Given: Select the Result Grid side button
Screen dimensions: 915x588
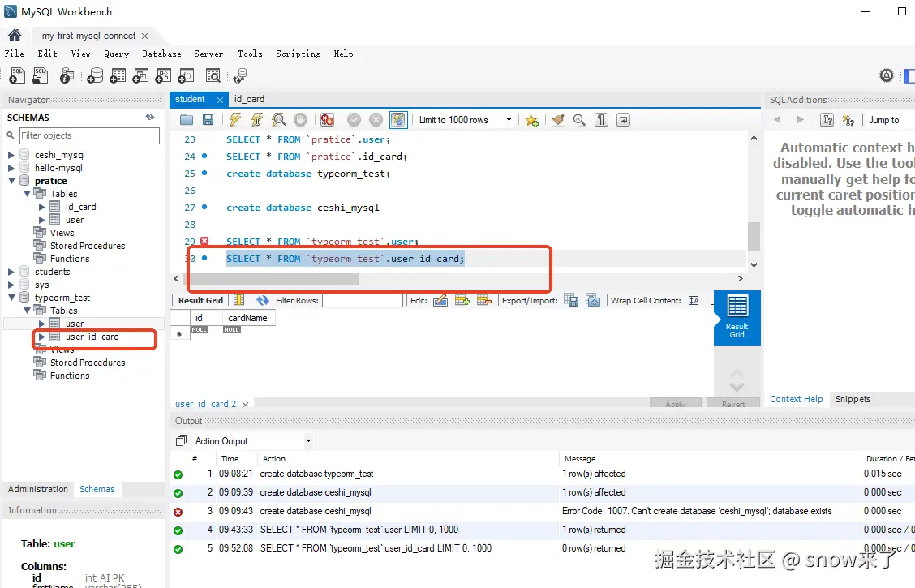Looking at the screenshot, I should click(737, 318).
